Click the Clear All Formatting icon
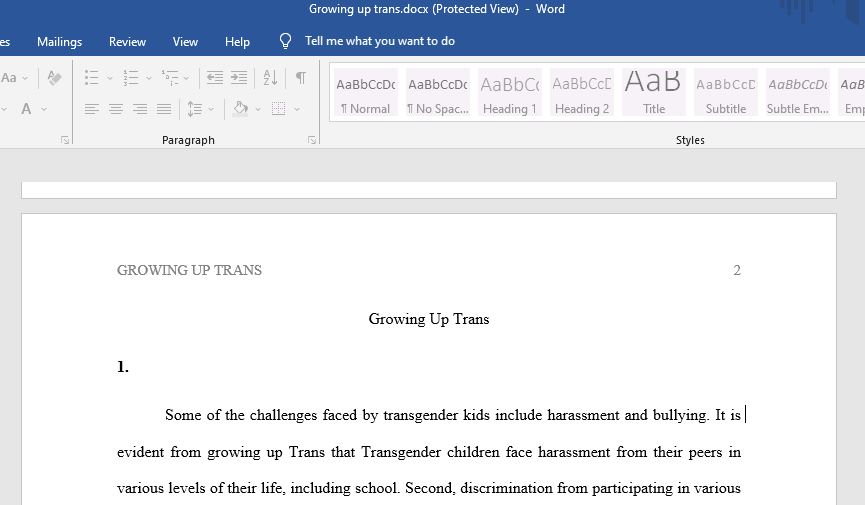865x505 pixels. click(x=54, y=78)
